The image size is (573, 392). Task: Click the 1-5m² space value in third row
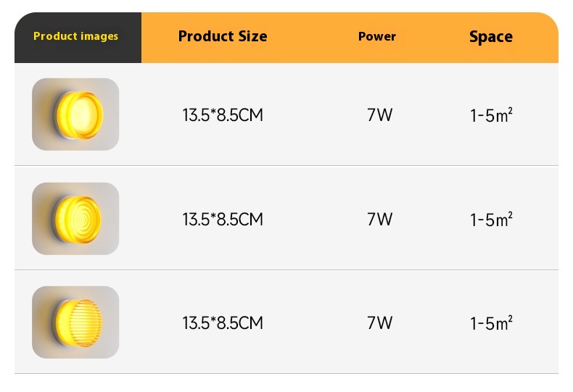(492, 322)
